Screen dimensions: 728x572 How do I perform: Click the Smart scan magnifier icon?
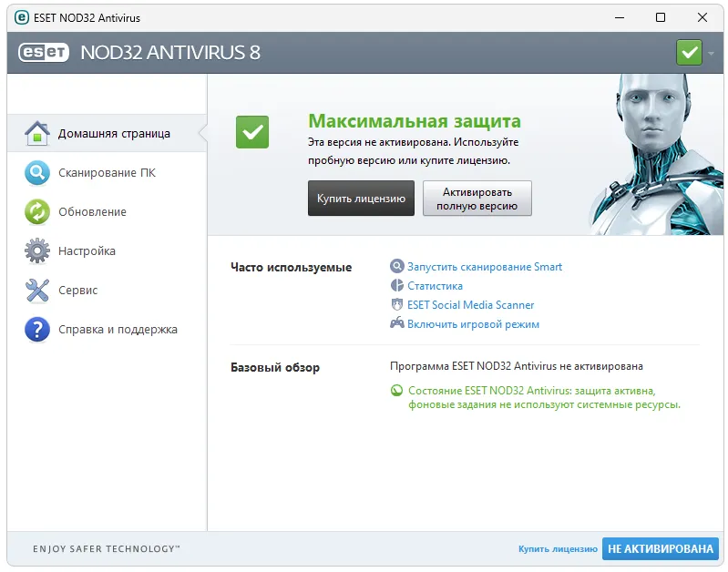pyautogui.click(x=396, y=266)
